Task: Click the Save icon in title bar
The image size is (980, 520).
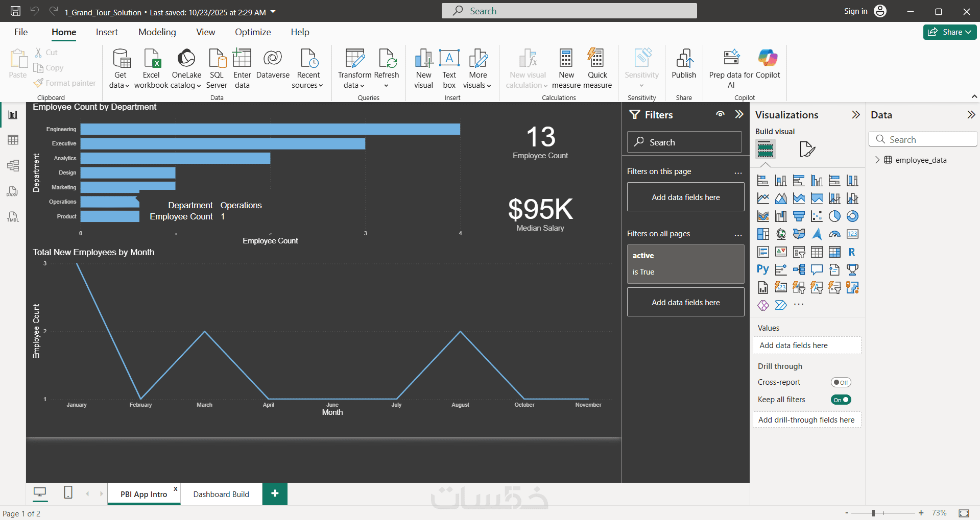Action: [x=16, y=11]
